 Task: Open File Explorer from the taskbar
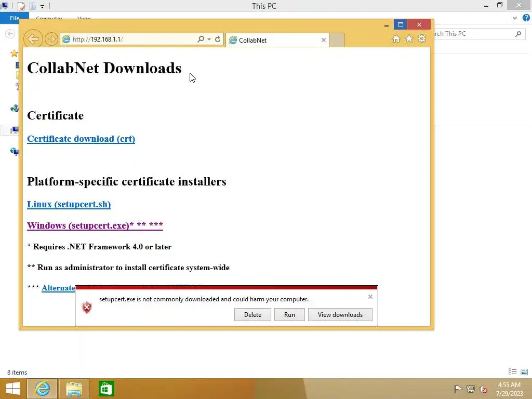tap(74, 389)
